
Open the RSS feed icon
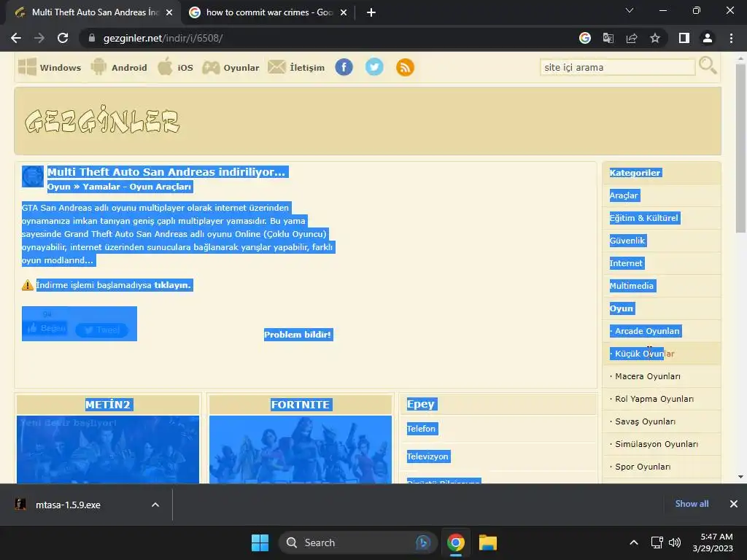click(x=405, y=67)
